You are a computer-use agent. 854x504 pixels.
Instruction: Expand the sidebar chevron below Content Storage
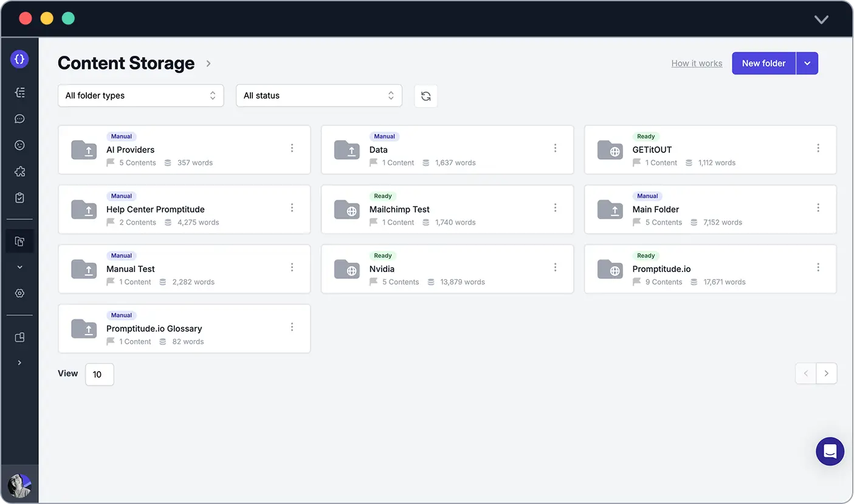coord(19,267)
